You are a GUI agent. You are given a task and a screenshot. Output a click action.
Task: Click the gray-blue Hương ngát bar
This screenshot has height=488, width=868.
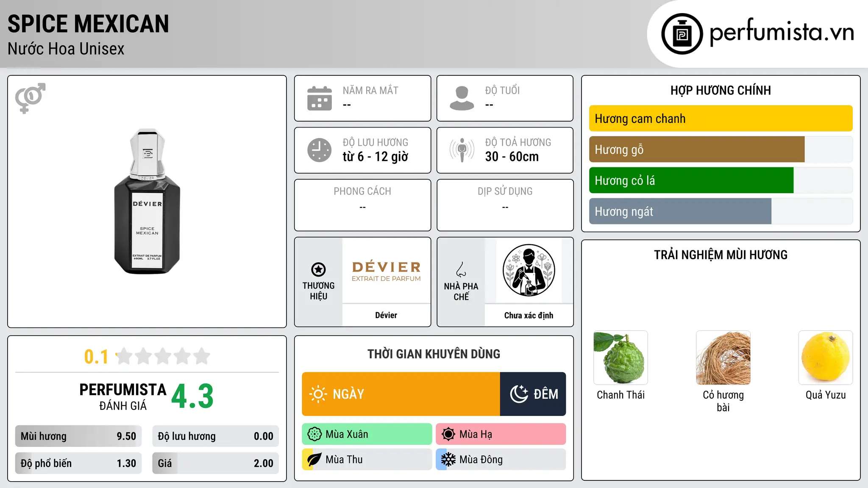click(x=680, y=211)
